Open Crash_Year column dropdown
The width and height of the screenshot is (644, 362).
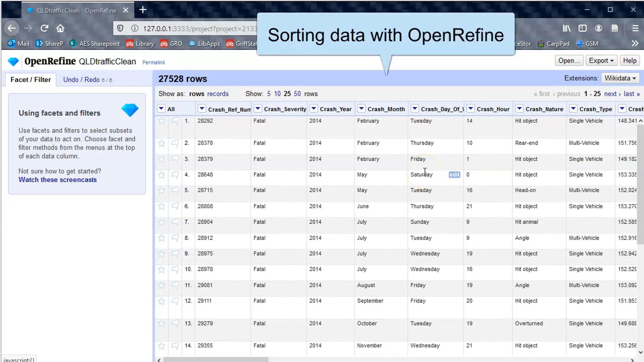click(313, 109)
